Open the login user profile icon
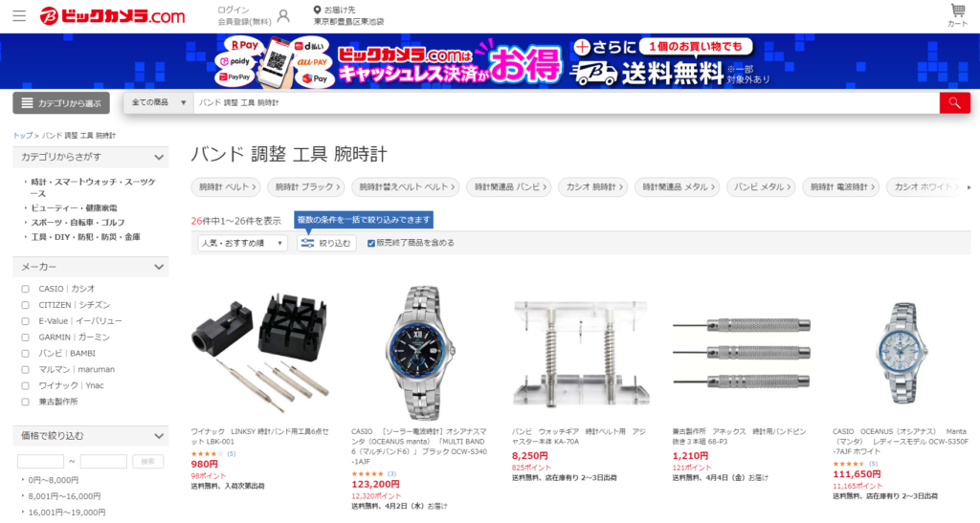This screenshot has width=980, height=523. [283, 15]
